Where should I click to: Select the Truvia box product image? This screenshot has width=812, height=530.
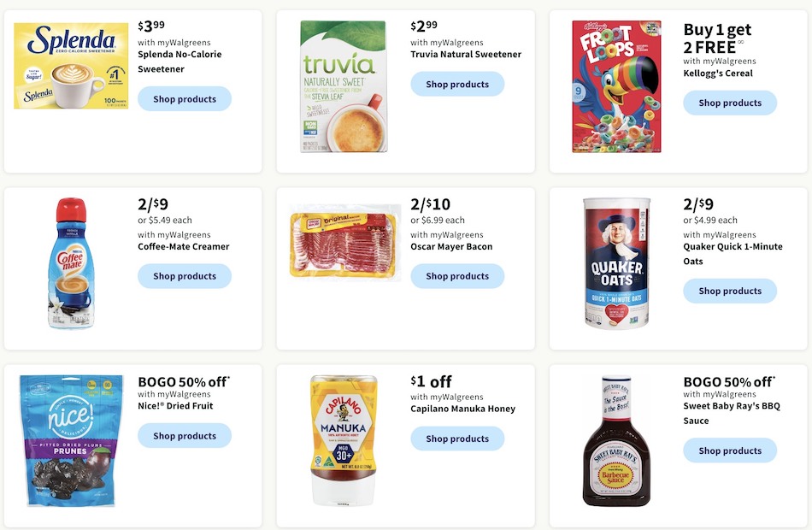(344, 86)
